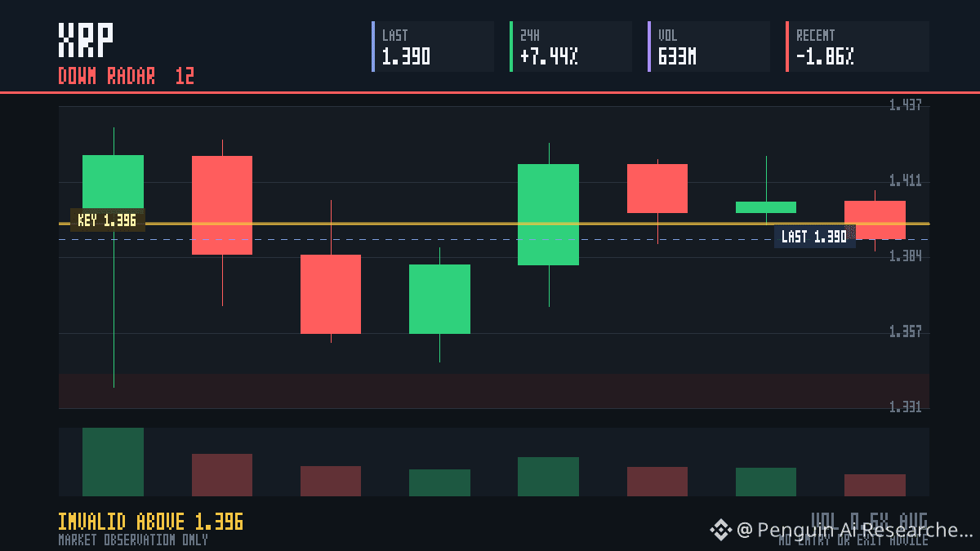980x551 pixels.
Task: Click the last volume bar, red
Action: (875, 485)
